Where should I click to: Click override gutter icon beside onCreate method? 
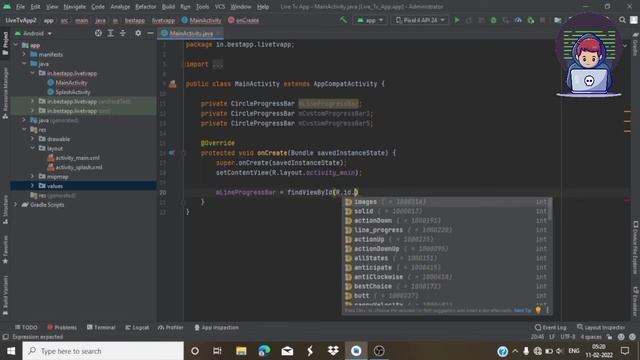pos(172,153)
